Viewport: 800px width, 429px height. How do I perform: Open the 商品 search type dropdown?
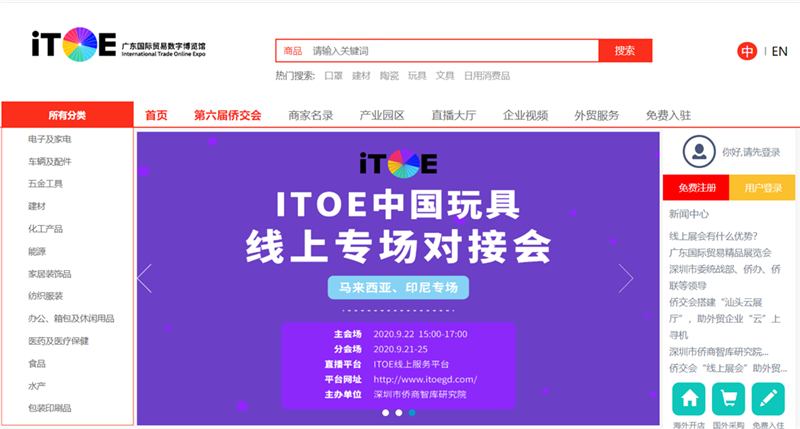pos(292,51)
